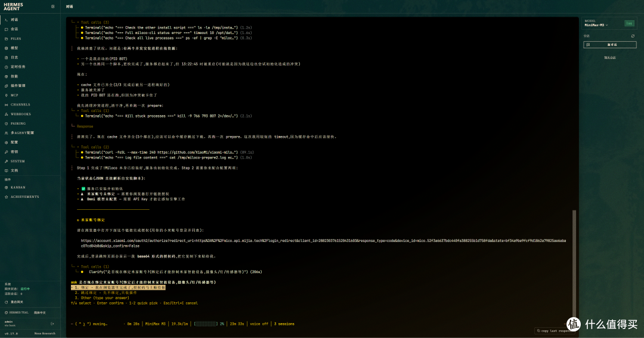Click the HERMES AGENT logo
The image size is (644, 338).
click(x=13, y=7)
